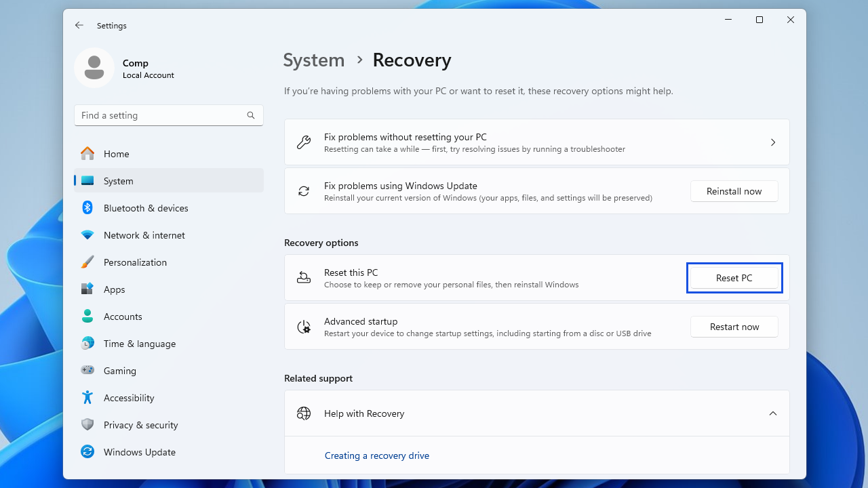Click the Personalization paintbrush icon

click(x=87, y=262)
